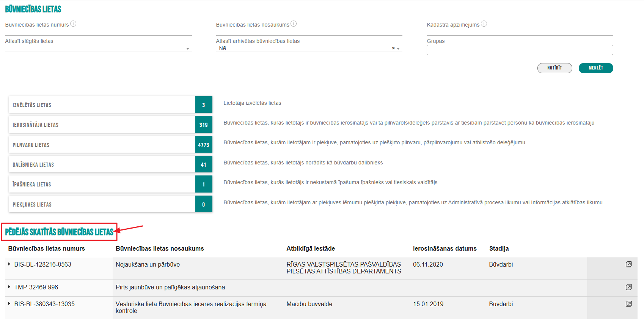Focus the Būvniecības lietas nosaukums input

click(x=309, y=32)
